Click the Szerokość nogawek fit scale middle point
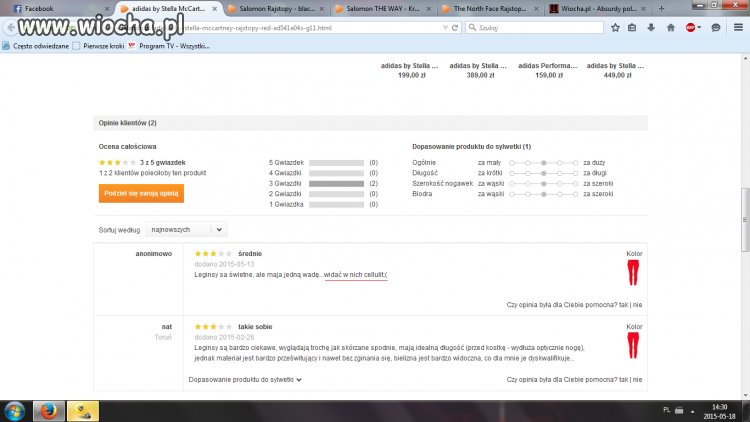The image size is (750, 422). point(544,184)
